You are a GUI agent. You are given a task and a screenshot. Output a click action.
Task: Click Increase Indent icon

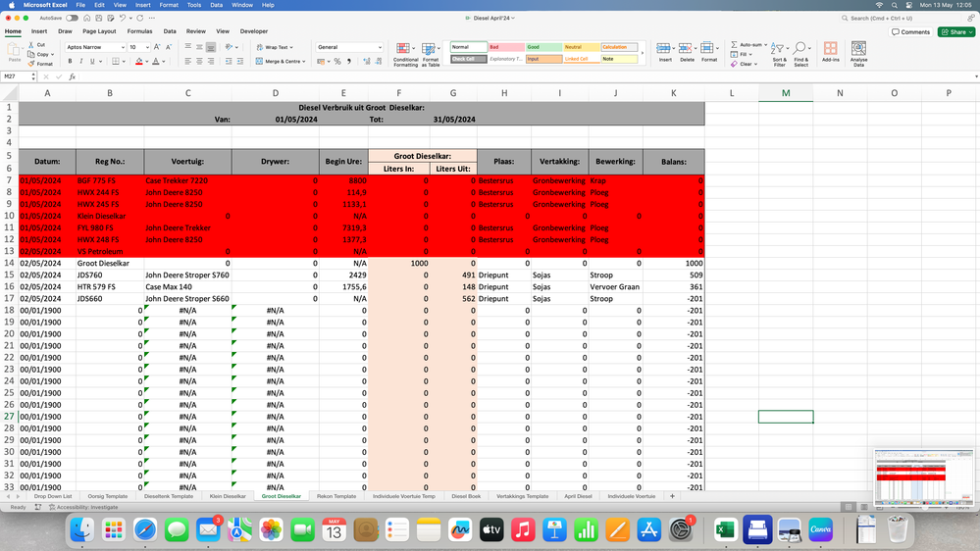click(240, 61)
